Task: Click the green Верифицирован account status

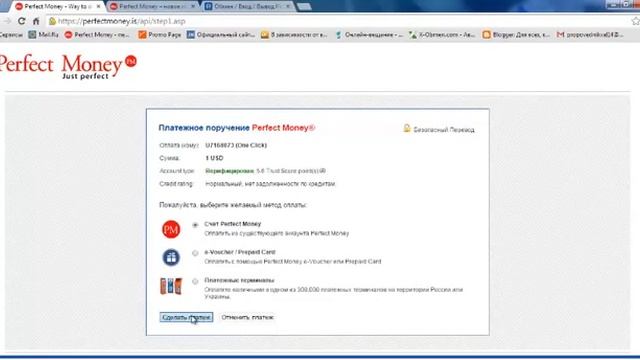Action: coord(229,171)
